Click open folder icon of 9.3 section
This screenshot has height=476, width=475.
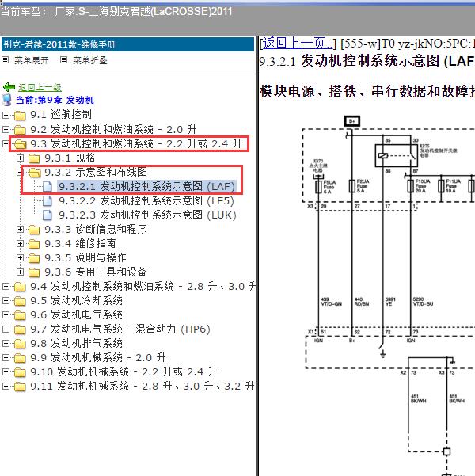point(20,144)
